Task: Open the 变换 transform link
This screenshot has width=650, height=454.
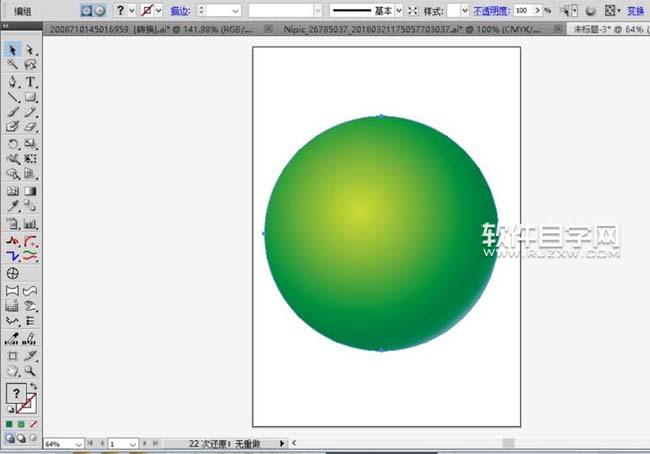Action: tap(635, 11)
